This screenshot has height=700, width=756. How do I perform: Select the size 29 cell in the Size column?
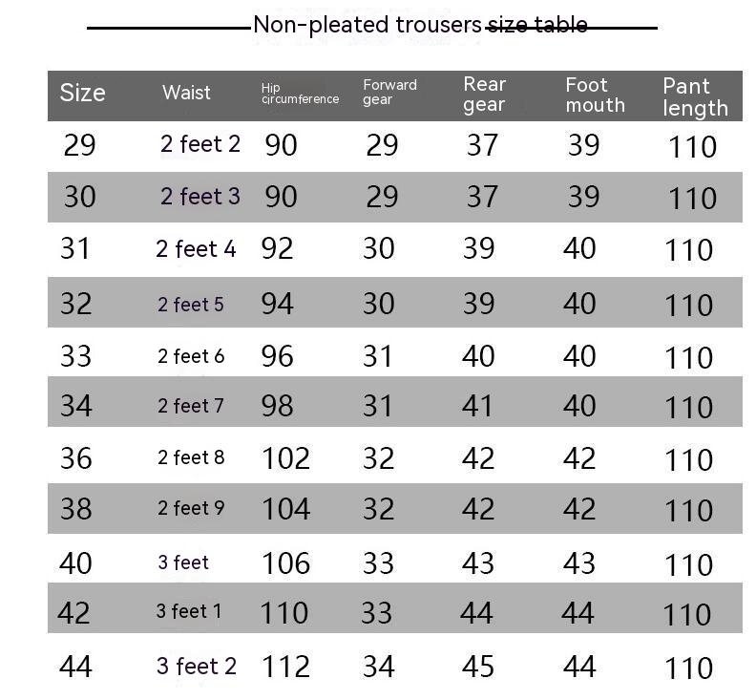pos(79,145)
